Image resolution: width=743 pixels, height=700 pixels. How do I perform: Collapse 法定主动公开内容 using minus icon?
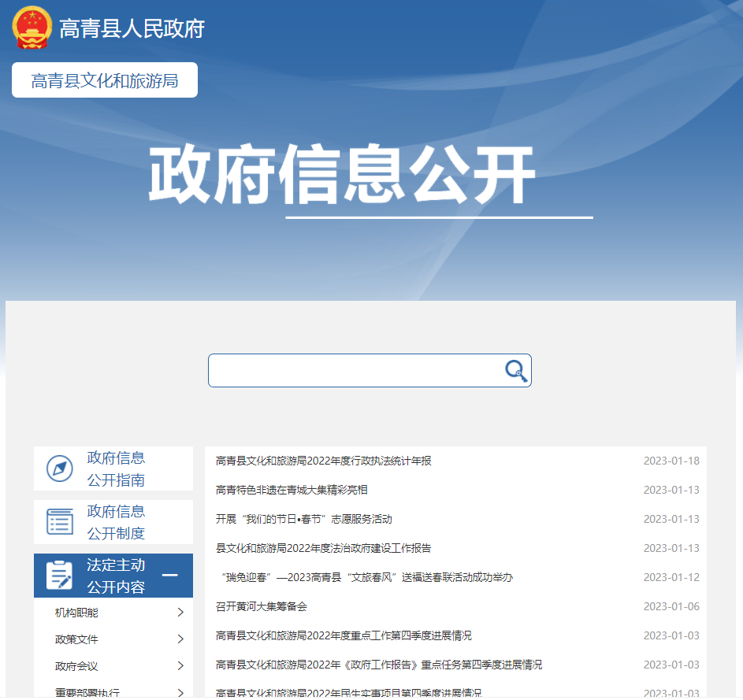pyautogui.click(x=169, y=576)
